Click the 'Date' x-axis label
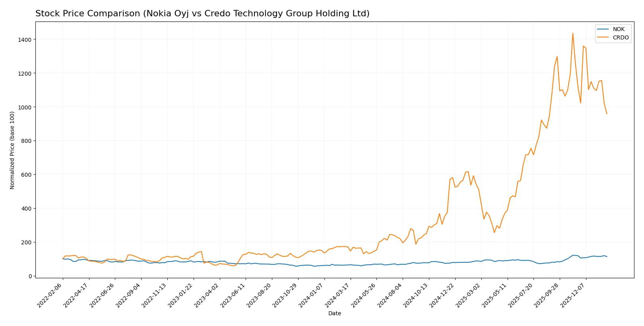The height and width of the screenshot is (326, 644). (x=334, y=313)
